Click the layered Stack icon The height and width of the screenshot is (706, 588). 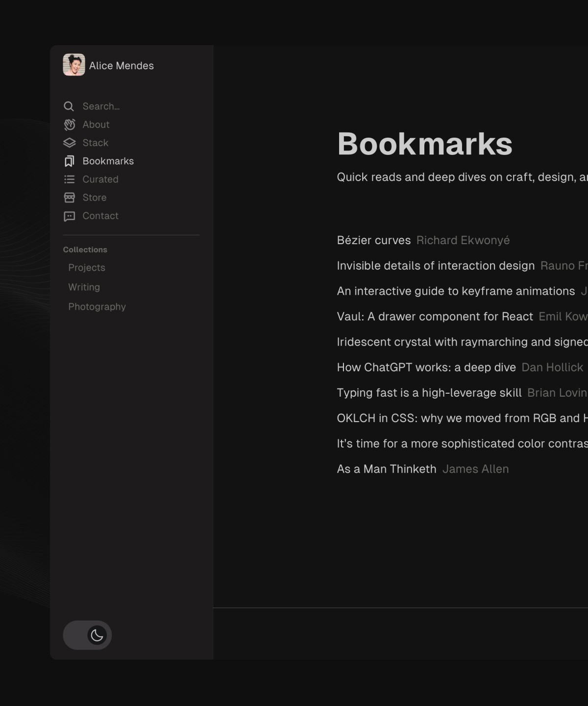coord(69,143)
